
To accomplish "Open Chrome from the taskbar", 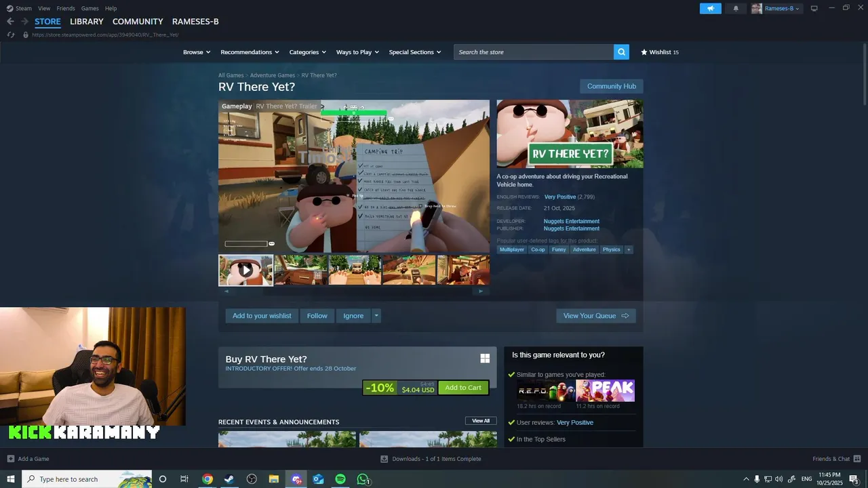I will coord(208,479).
